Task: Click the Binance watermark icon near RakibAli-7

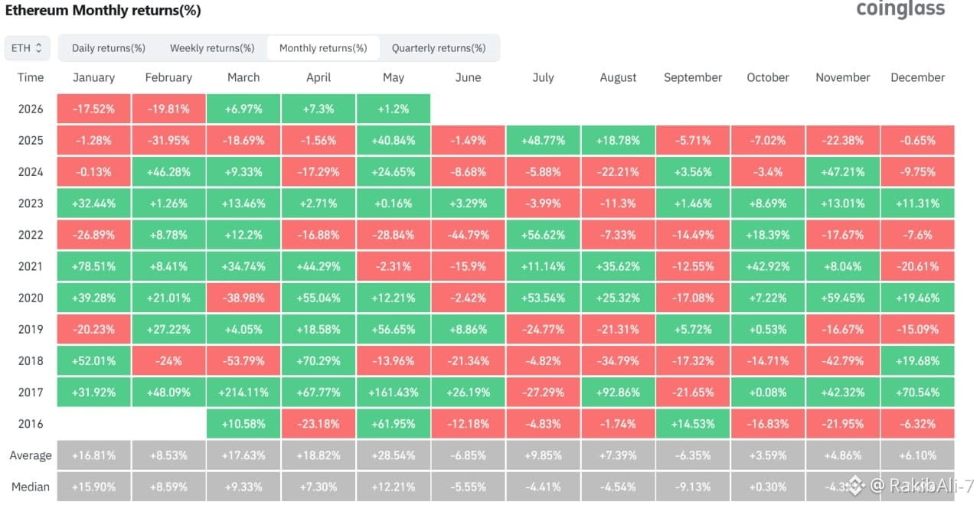Action: tap(855, 484)
